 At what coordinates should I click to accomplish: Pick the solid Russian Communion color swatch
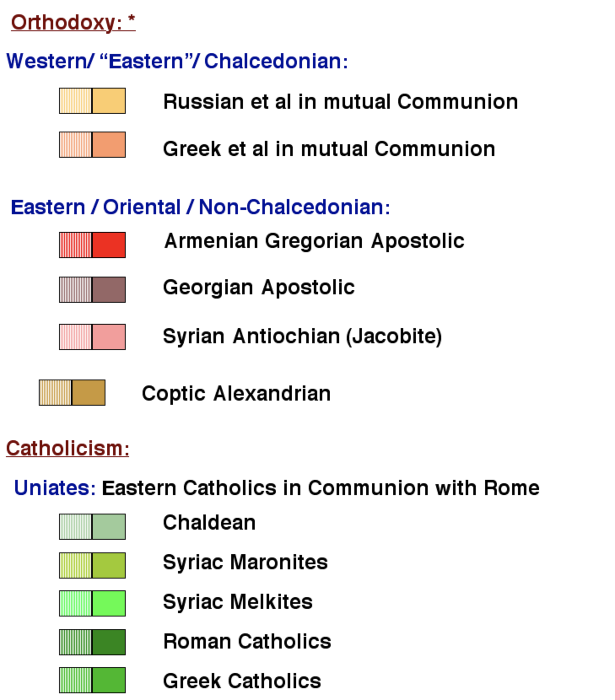tap(109, 101)
